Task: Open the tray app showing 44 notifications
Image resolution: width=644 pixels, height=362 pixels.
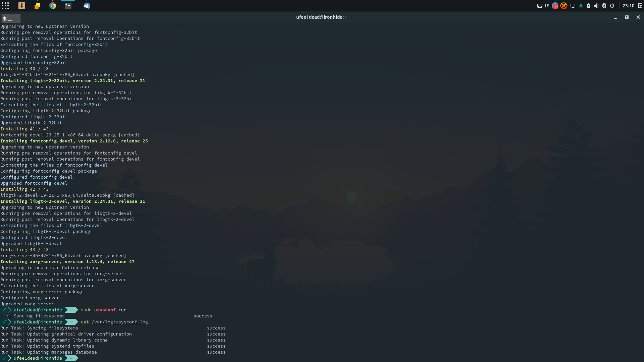Action: (555, 6)
